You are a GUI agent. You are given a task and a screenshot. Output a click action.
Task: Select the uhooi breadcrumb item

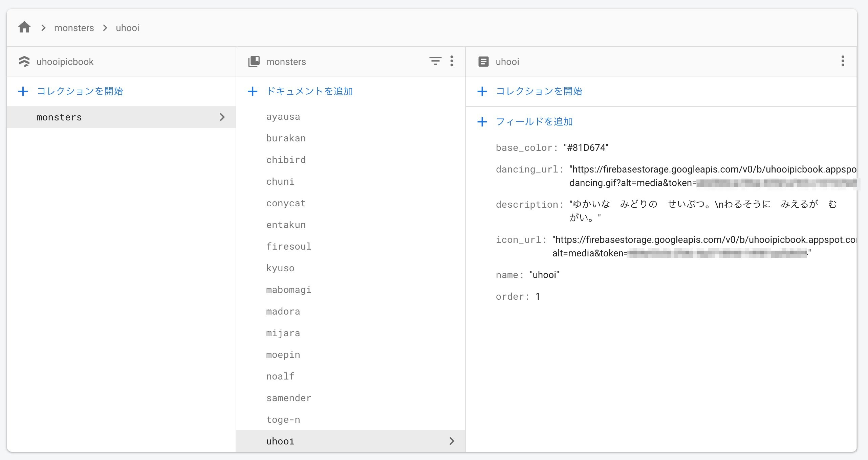127,28
